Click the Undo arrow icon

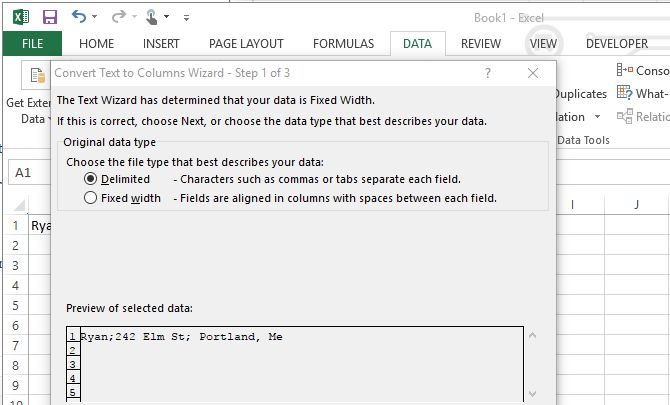click(x=79, y=17)
